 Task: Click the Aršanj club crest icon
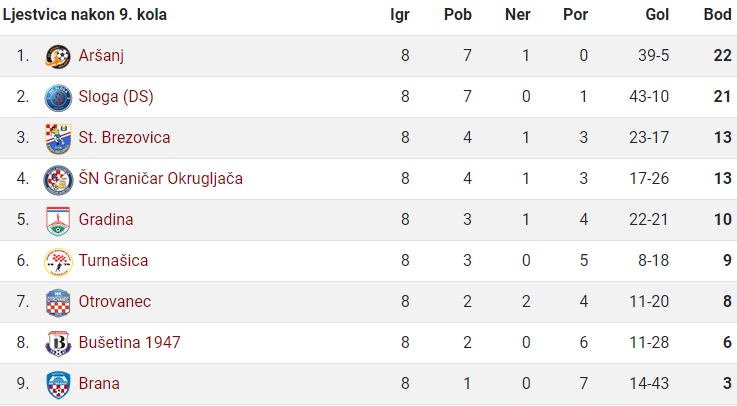pos(58,57)
